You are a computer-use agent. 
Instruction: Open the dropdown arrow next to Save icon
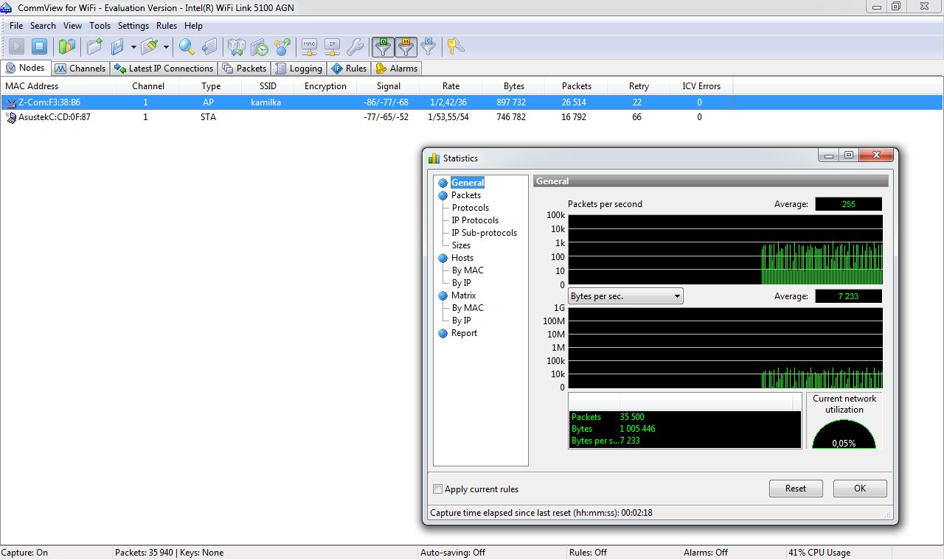133,47
